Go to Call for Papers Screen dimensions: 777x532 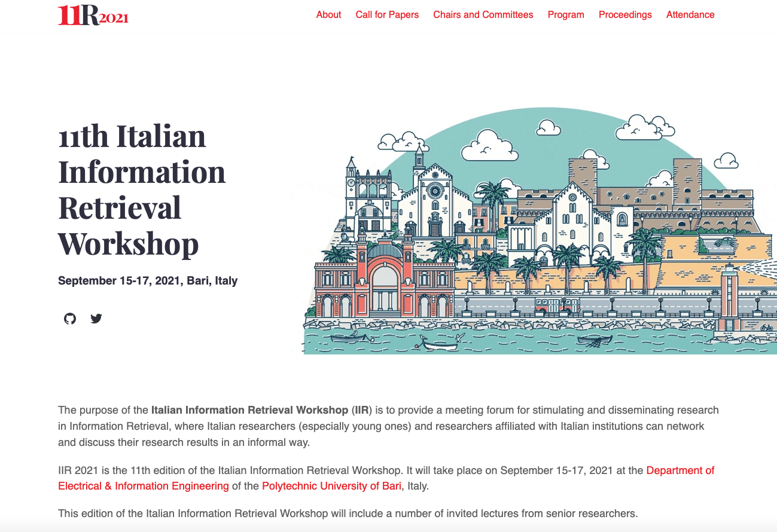(x=387, y=15)
